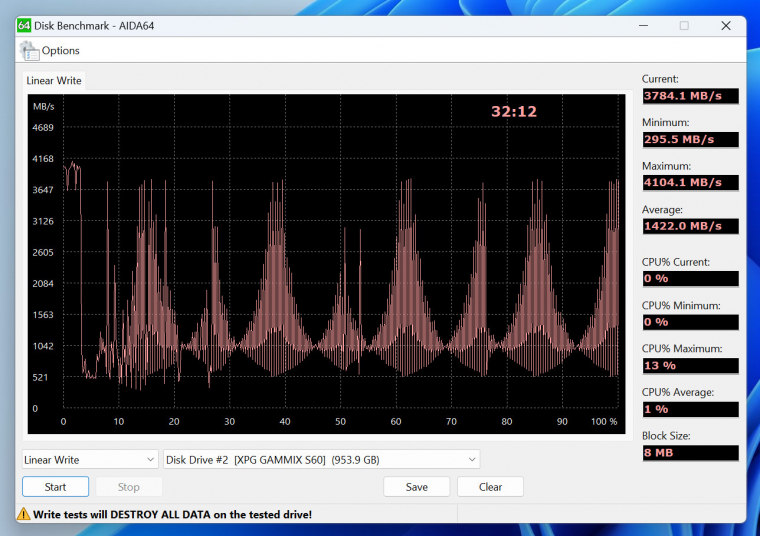
Task: Click the CPU% Minimum label
Action: (x=681, y=305)
